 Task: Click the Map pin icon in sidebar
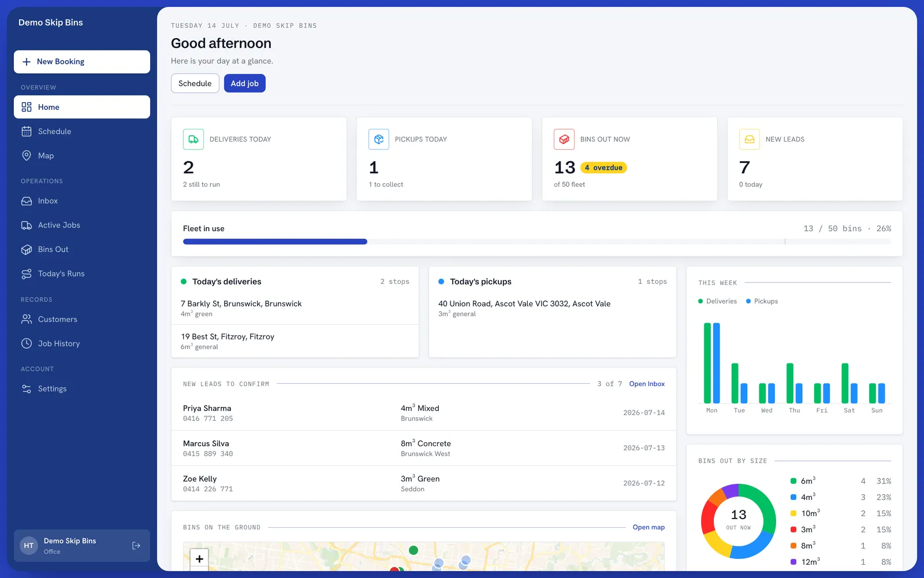(x=27, y=155)
